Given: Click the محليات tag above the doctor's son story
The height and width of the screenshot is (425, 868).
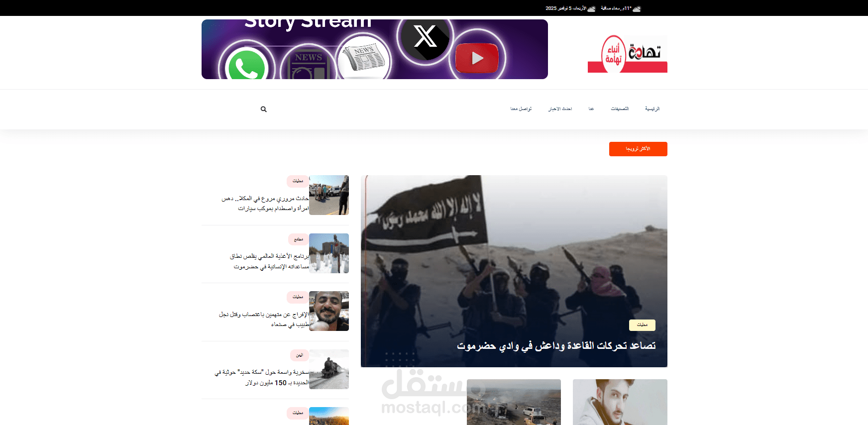Looking at the screenshot, I should (x=298, y=297).
